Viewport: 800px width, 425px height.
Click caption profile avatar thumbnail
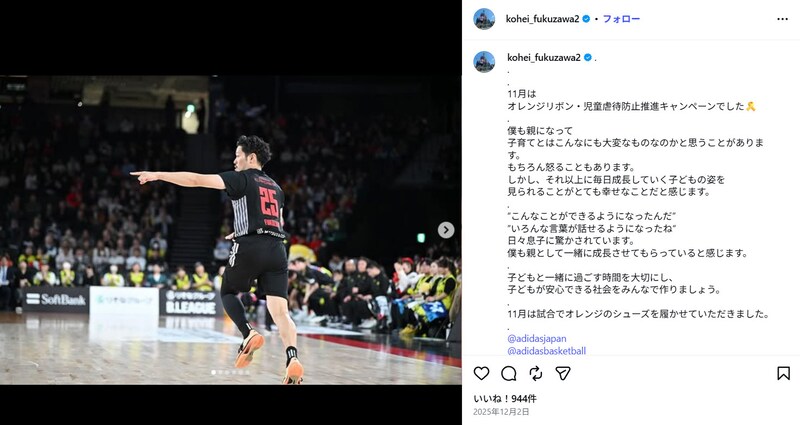click(x=484, y=62)
